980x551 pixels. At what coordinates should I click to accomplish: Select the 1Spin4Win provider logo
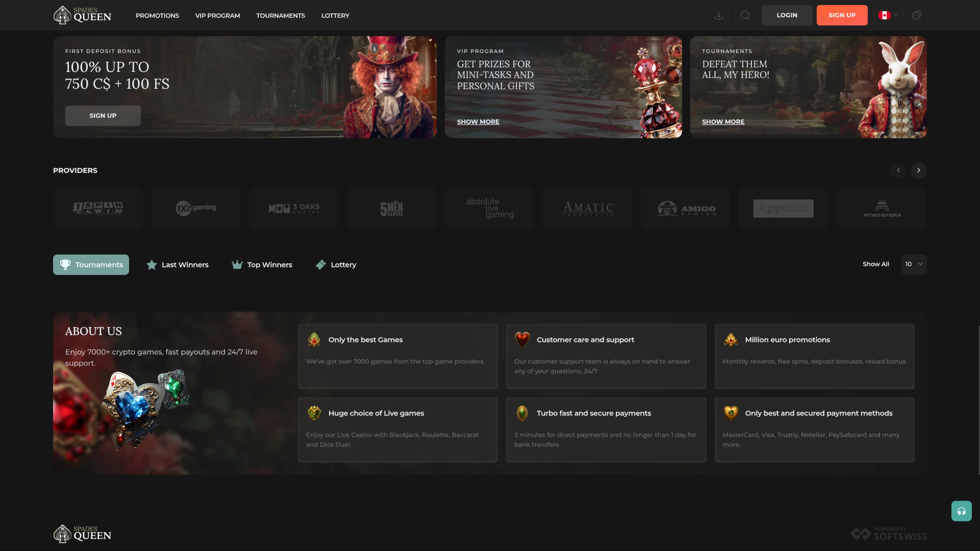coord(98,208)
